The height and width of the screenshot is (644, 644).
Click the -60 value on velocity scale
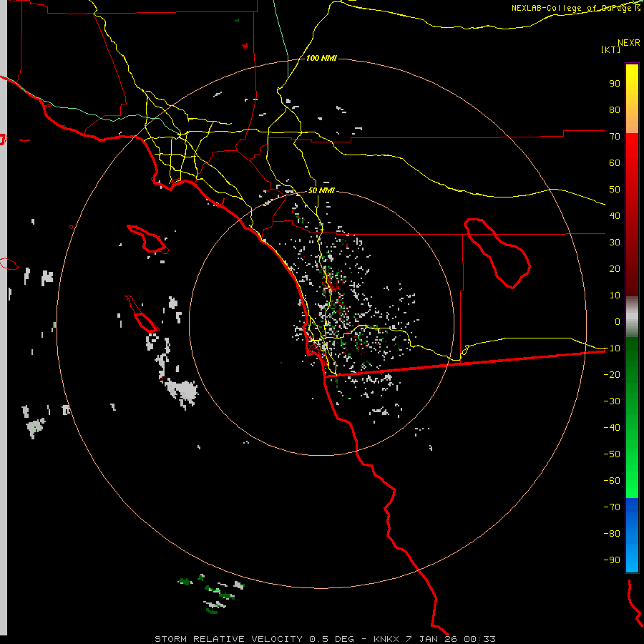612,481
